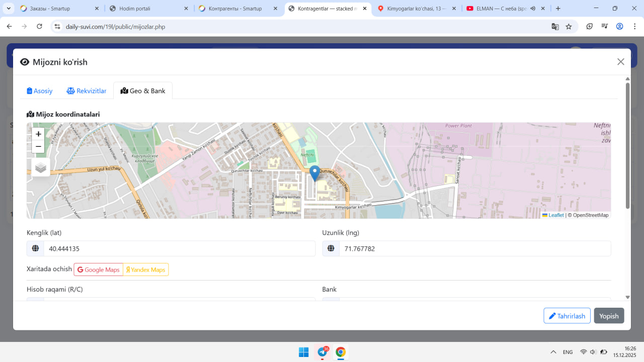Open location in Google Maps
The width and height of the screenshot is (644, 362).
tap(99, 270)
